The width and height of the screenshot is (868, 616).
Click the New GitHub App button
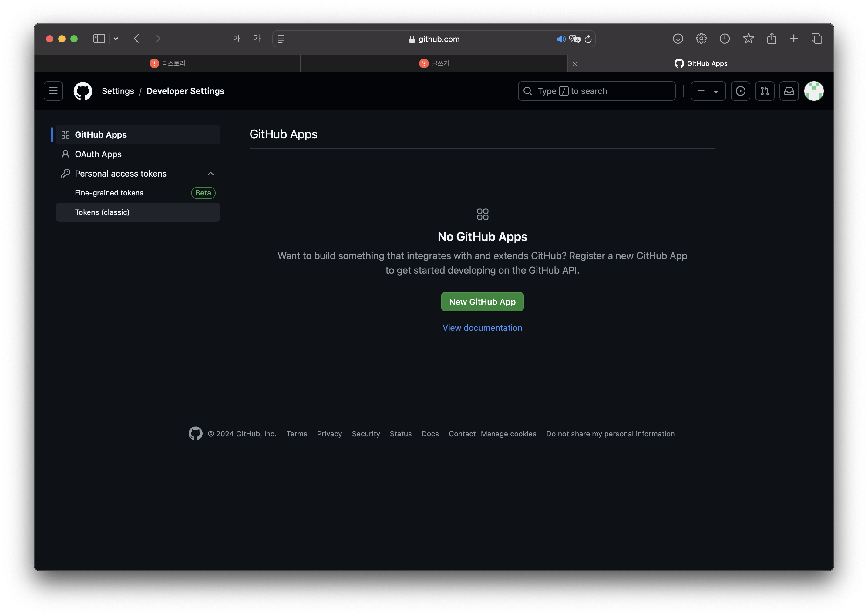(x=482, y=302)
